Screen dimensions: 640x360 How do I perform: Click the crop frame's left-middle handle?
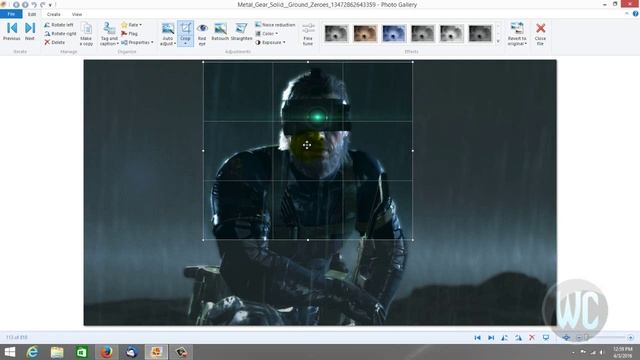[x=203, y=151]
